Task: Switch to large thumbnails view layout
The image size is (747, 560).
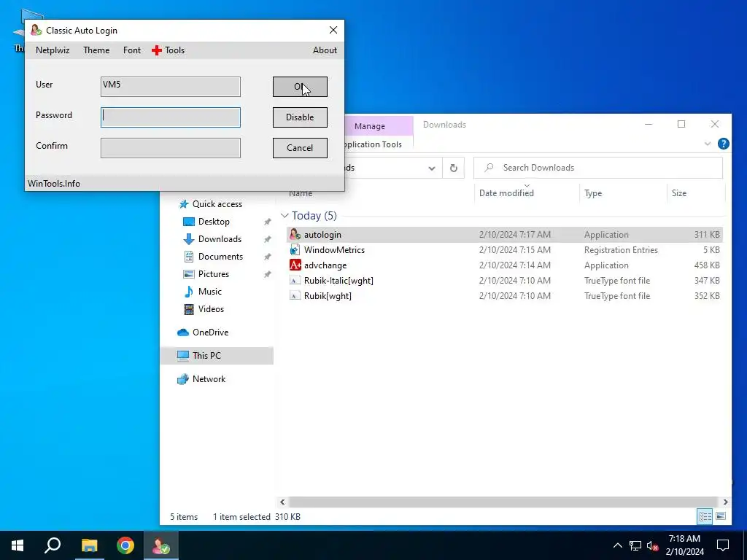Action: click(x=721, y=516)
